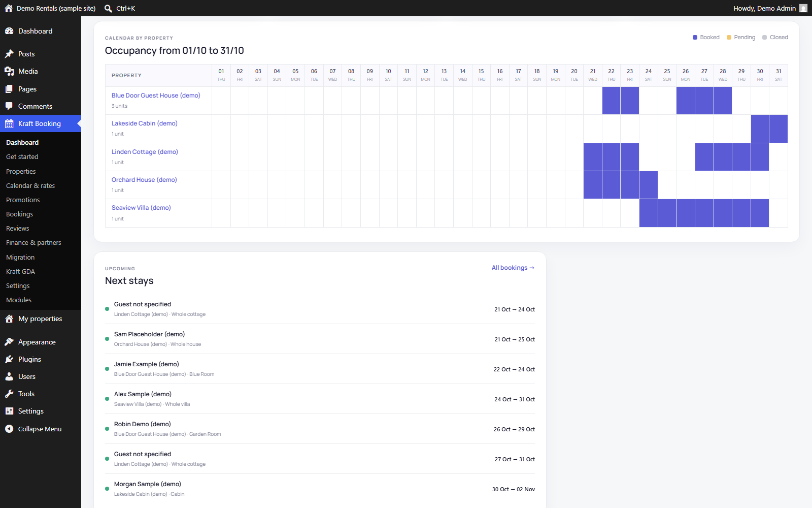812x508 pixels.
Task: Go to Kraft Booking Properties
Action: click(x=21, y=172)
